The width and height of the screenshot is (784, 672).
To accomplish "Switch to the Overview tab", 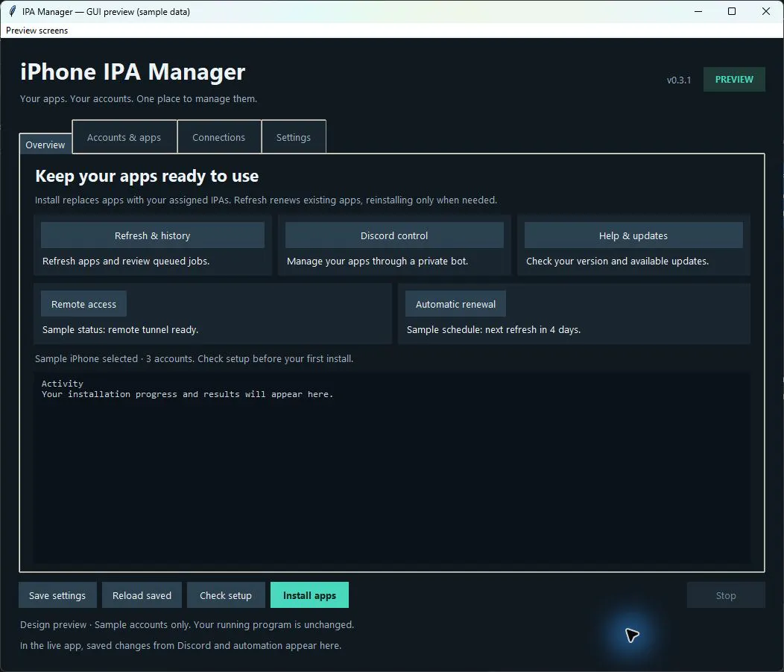I will 45,145.
